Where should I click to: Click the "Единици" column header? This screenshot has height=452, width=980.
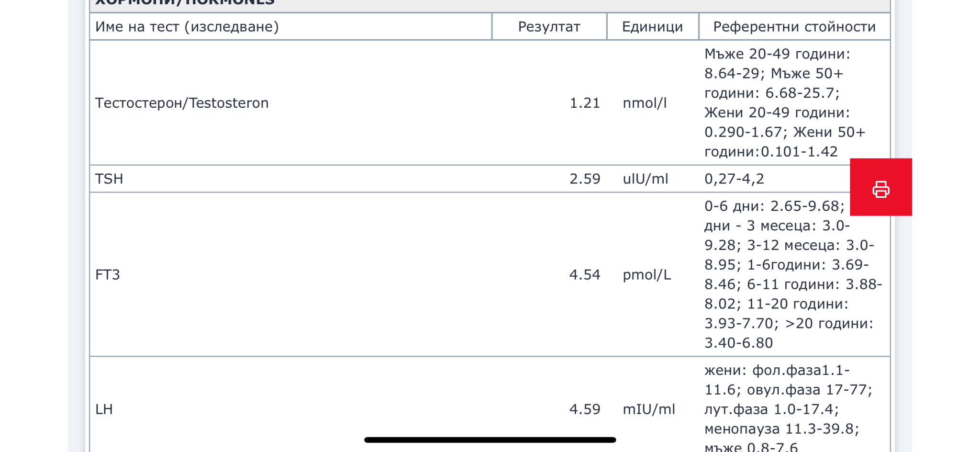652,27
